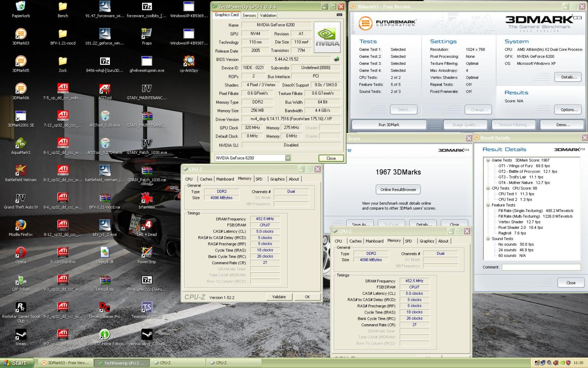Image resolution: width=588 pixels, height=368 pixels.
Task: Open the Opera browser desktop icon
Action: click(x=21, y=255)
